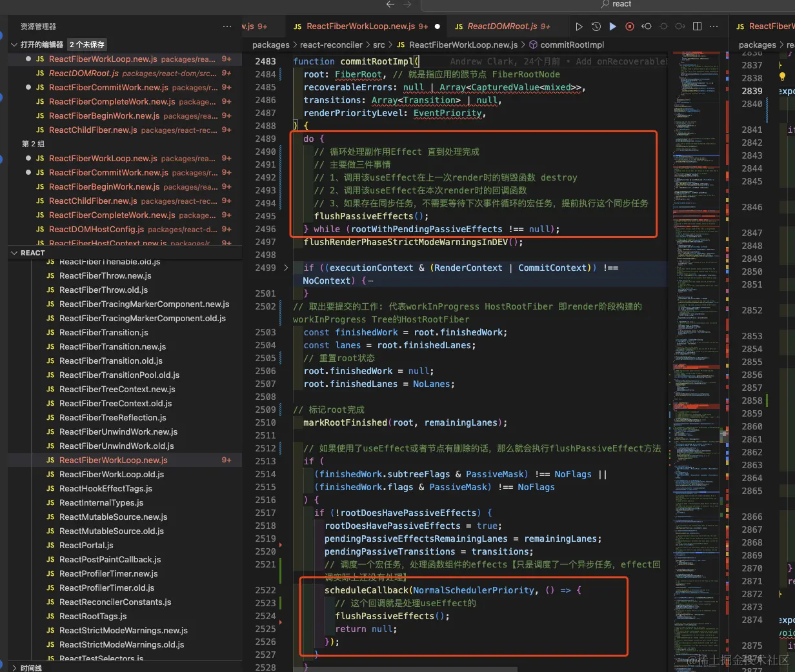Go back with the navigation left arrow
The height and width of the screenshot is (672, 795).
pyautogui.click(x=390, y=4)
